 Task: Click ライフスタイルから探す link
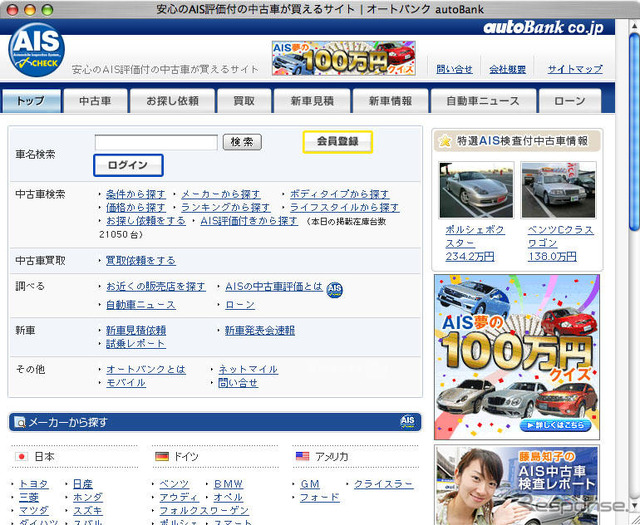(x=344, y=208)
